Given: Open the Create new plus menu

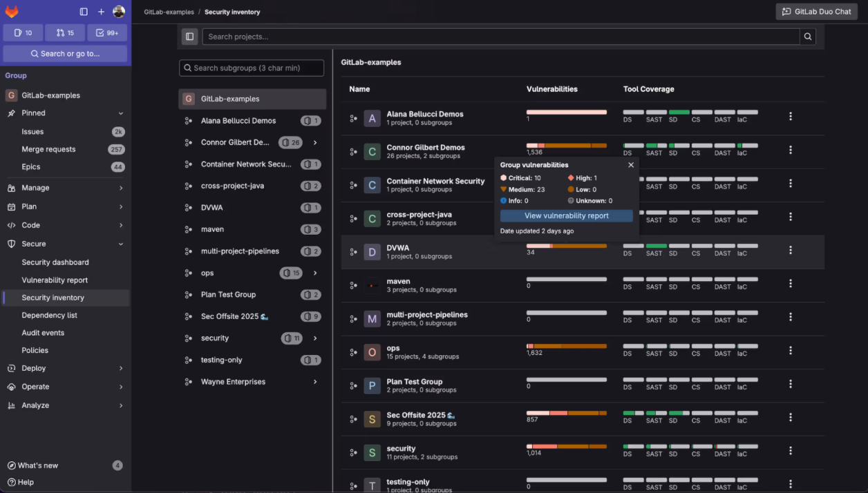Looking at the screenshot, I should coord(101,12).
